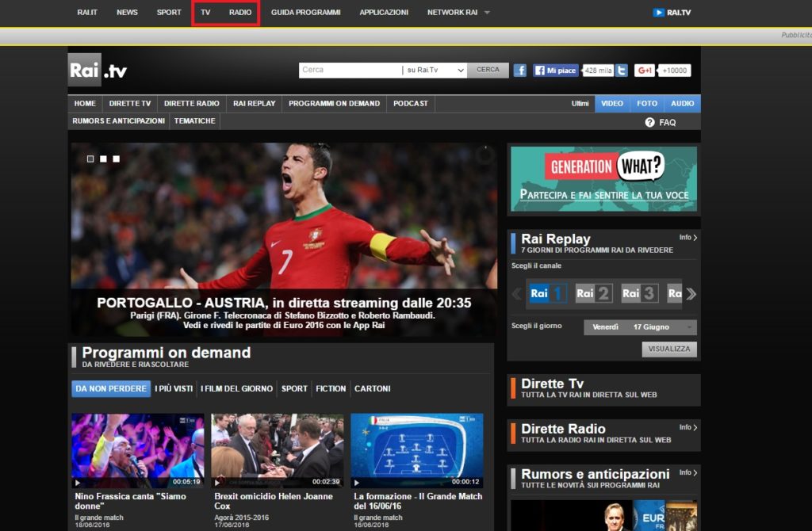
Task: Pick the Rai 3 channel logo
Action: pyautogui.click(x=639, y=294)
